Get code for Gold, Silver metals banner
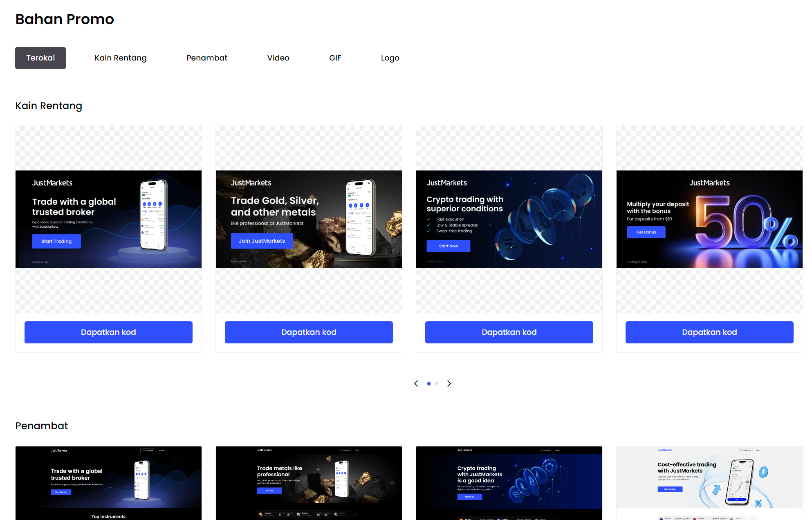Screen dimensions: 812x520 tap(309, 332)
